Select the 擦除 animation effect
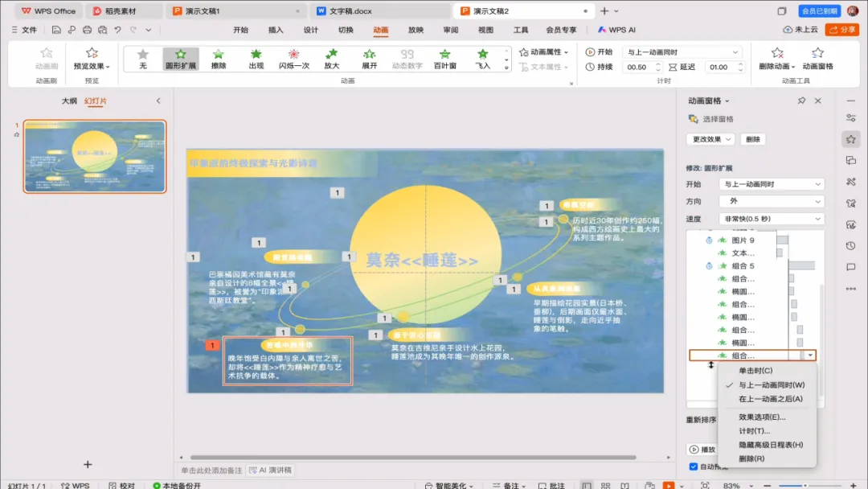Image resolution: width=868 pixels, height=489 pixels. pyautogui.click(x=218, y=59)
